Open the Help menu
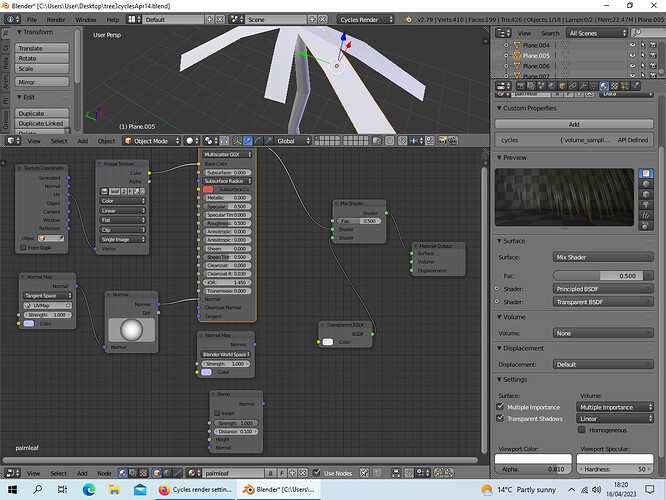 (113, 20)
